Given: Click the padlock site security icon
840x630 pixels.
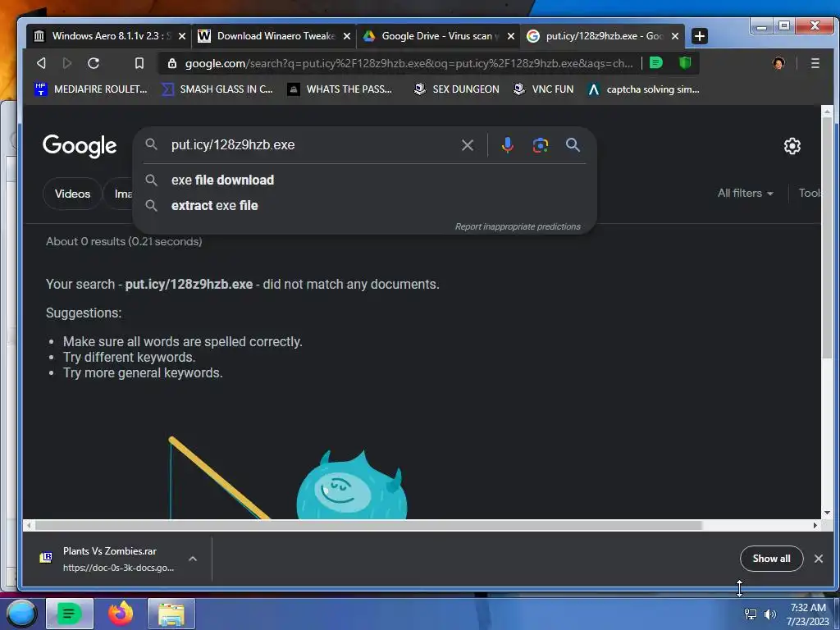Looking at the screenshot, I should pos(172,63).
